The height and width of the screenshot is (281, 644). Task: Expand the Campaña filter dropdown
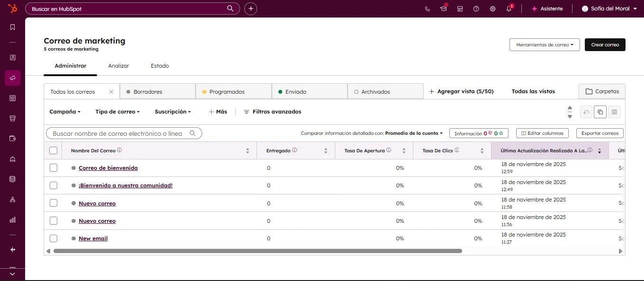tap(65, 112)
